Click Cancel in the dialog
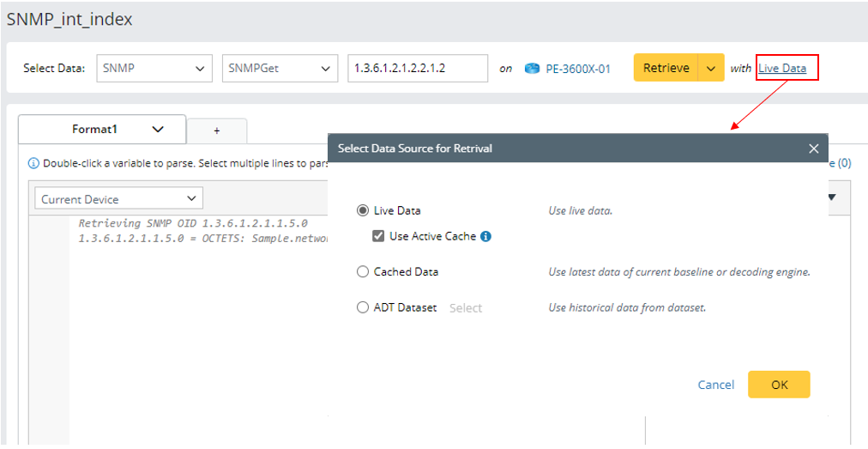 pos(715,385)
